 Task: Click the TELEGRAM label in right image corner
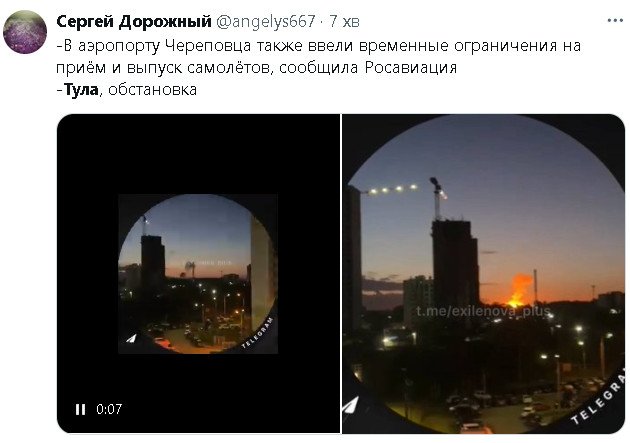tap(599, 400)
